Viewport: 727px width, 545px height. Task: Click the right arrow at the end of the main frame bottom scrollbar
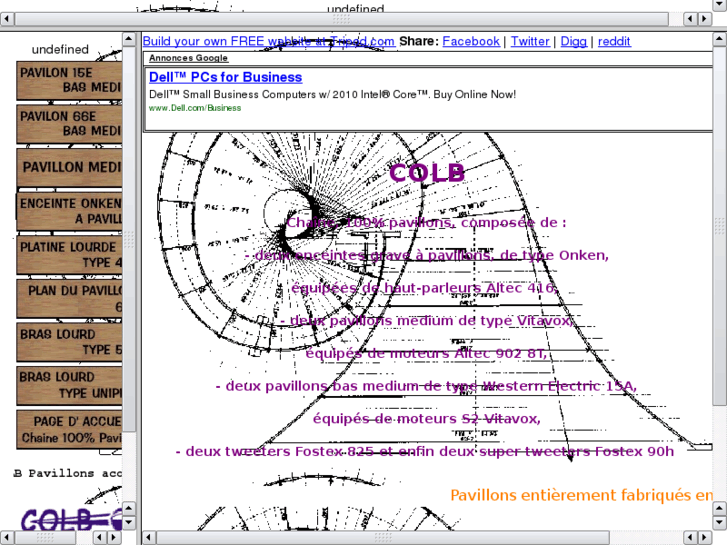pos(705,538)
